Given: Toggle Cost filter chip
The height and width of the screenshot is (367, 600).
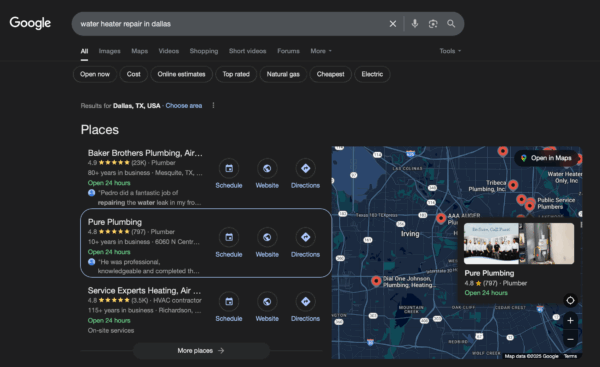Looking at the screenshot, I should click(134, 74).
